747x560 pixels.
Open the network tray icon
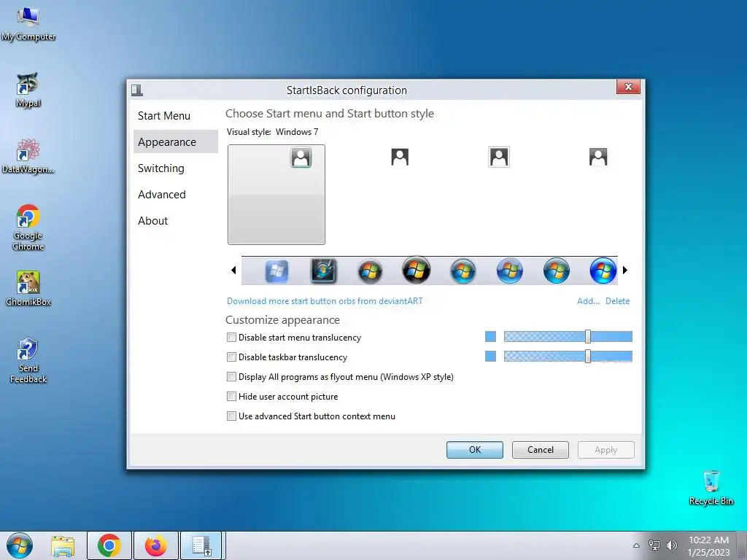654,545
